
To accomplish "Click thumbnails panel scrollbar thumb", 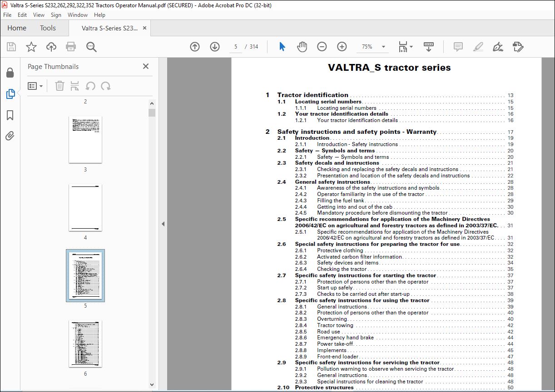I will point(152,113).
